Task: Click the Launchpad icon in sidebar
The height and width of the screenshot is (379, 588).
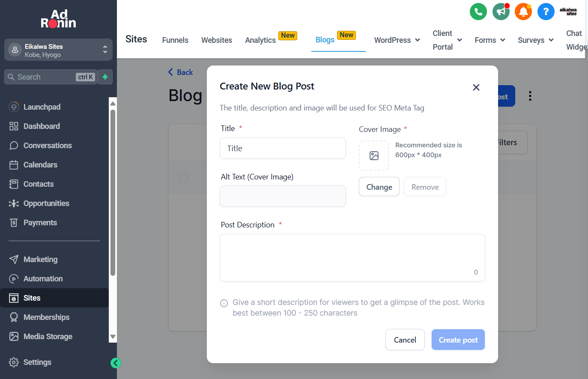Action: pyautogui.click(x=14, y=107)
